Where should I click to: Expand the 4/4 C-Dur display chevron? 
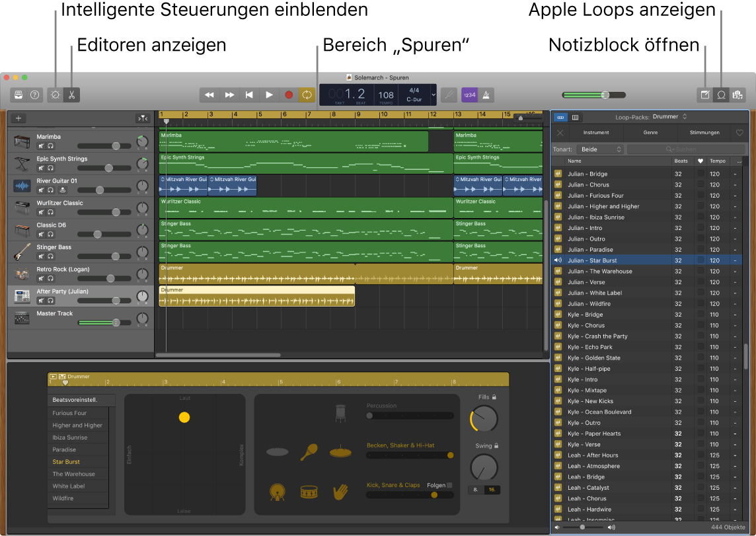click(x=433, y=95)
